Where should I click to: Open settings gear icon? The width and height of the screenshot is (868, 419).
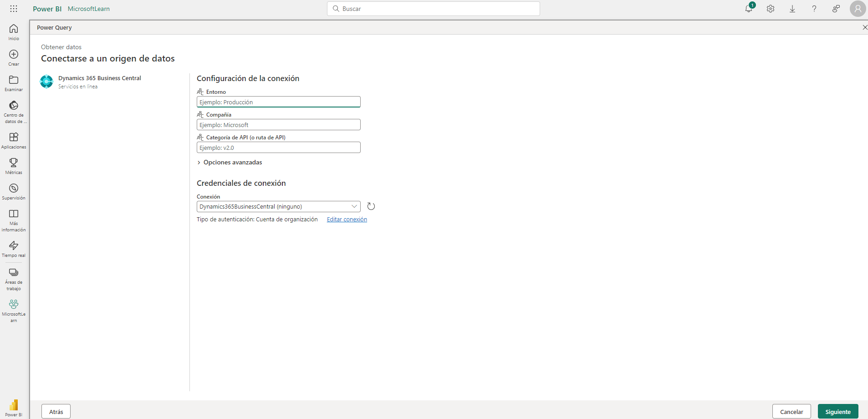[x=771, y=9]
